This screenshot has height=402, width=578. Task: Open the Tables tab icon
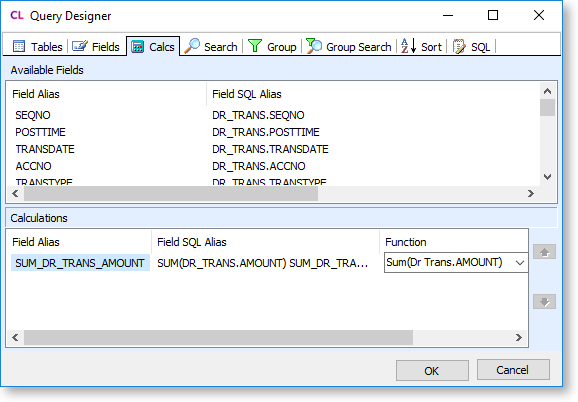[19, 46]
